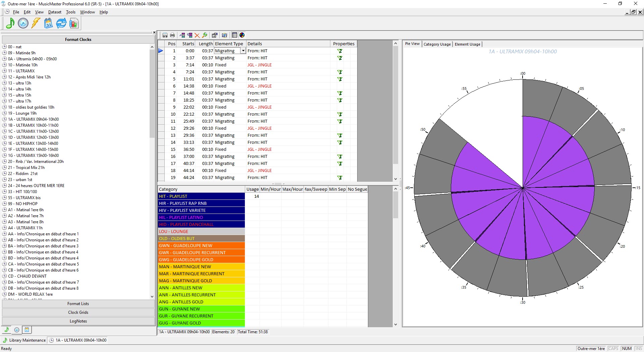Click the insert element icon in clock toolbar
644x352 pixels.
tap(182, 35)
